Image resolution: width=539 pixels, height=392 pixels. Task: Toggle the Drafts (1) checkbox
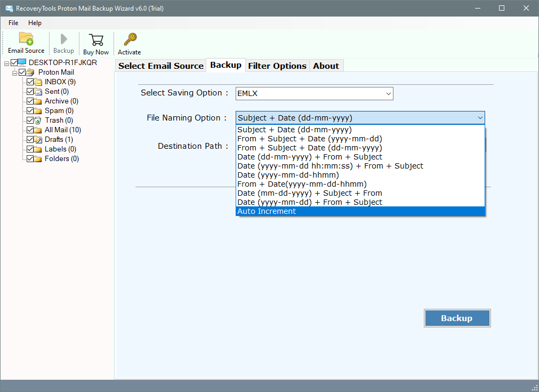30,140
